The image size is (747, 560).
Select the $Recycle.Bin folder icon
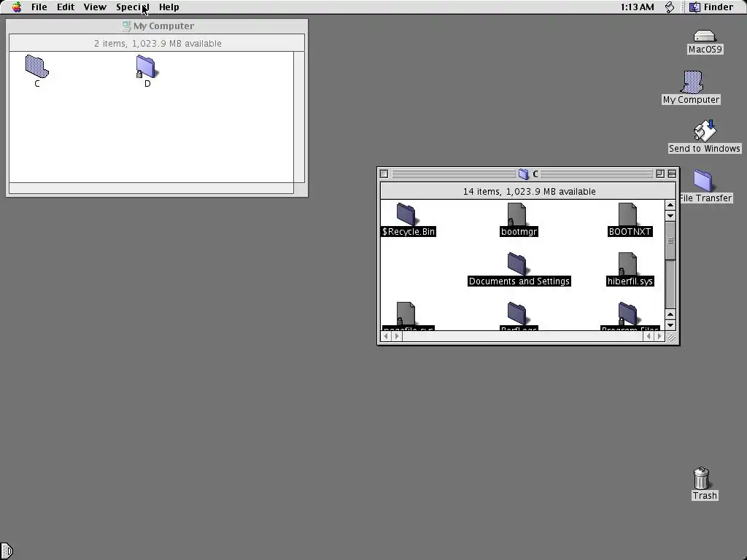(x=406, y=214)
